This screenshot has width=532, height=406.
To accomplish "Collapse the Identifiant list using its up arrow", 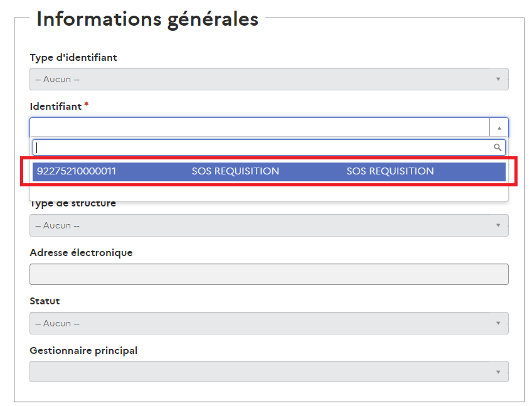I will click(x=499, y=128).
